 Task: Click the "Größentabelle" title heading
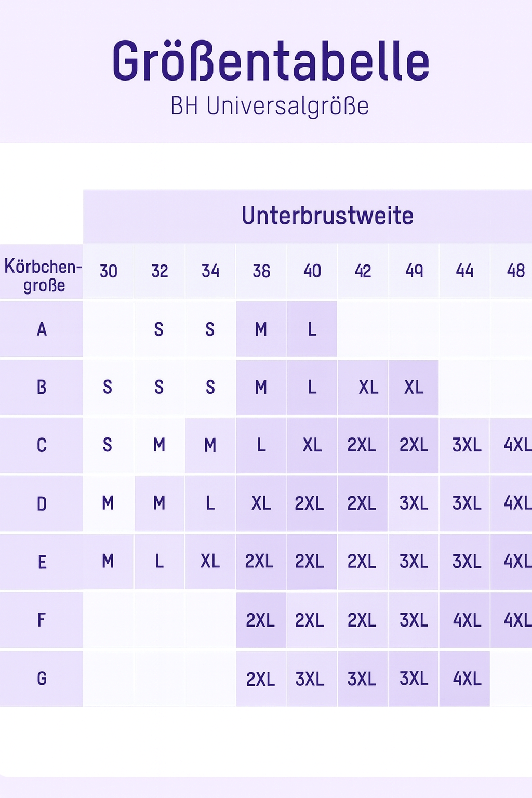pyautogui.click(x=270, y=62)
